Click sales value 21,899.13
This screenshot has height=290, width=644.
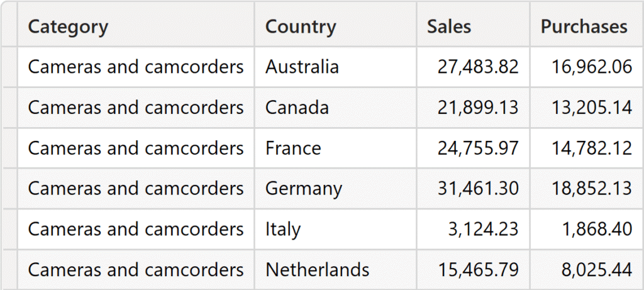pyautogui.click(x=478, y=108)
